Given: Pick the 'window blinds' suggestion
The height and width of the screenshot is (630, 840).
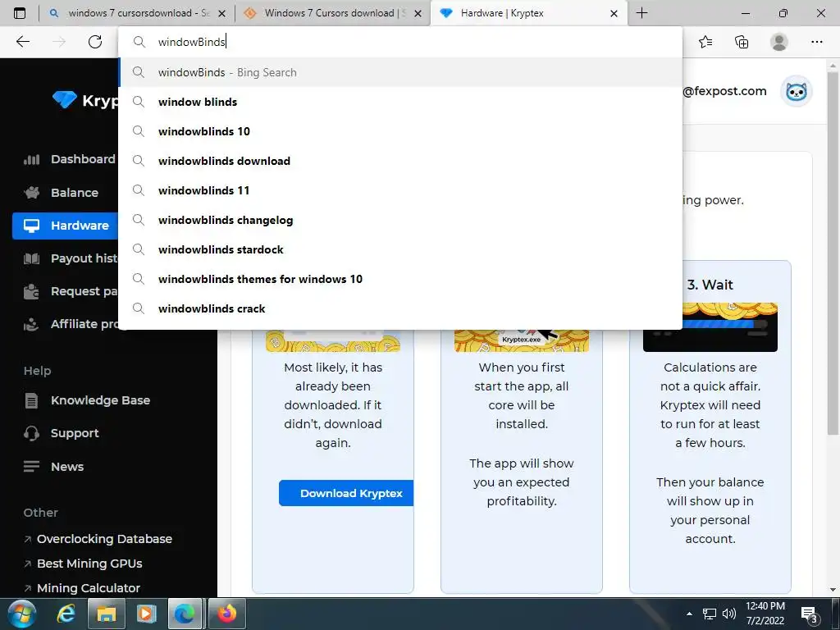Looking at the screenshot, I should click(400, 102).
